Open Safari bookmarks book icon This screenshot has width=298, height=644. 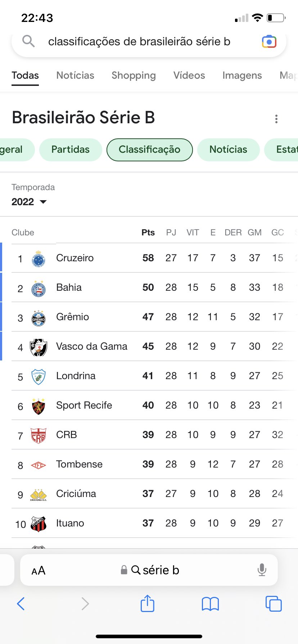pos(210,604)
